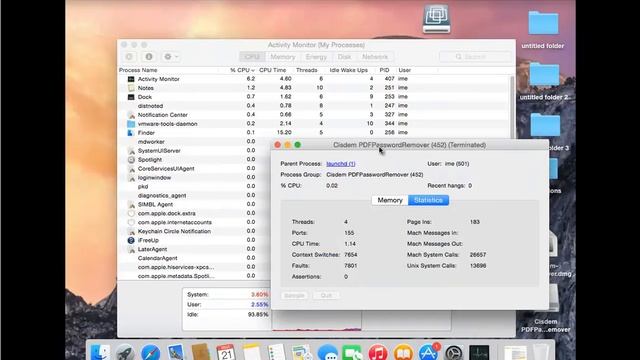Select the Dock process row
Viewport: 640px width, 360px height.
click(313, 97)
